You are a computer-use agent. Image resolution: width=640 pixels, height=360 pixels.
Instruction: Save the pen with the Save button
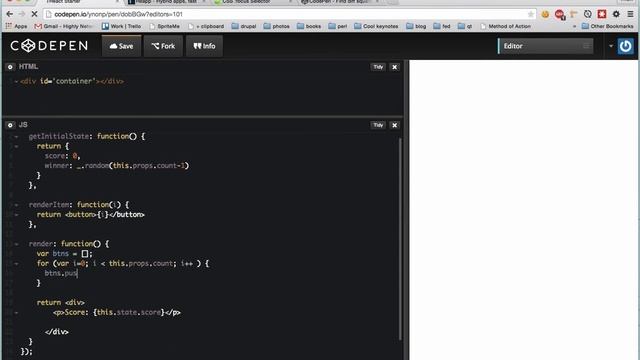click(x=121, y=46)
